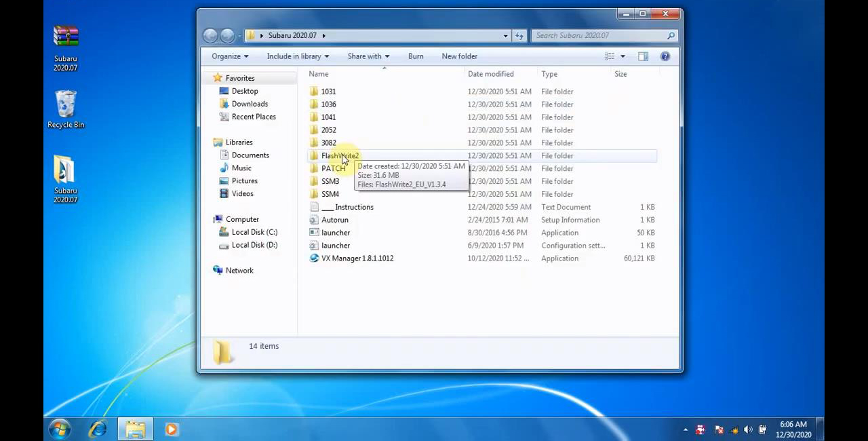
Task: Click the Back navigation arrow
Action: (x=210, y=35)
